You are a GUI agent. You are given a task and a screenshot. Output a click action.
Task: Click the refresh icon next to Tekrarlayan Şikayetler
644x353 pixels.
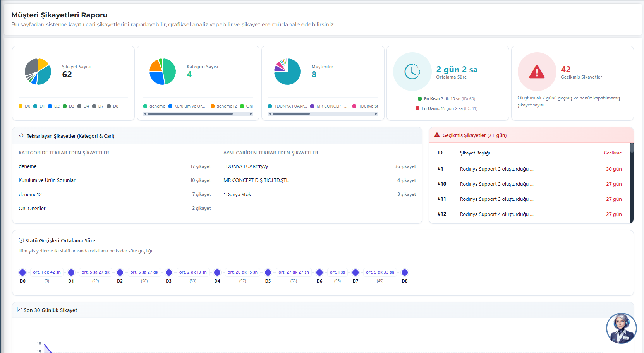pyautogui.click(x=21, y=136)
